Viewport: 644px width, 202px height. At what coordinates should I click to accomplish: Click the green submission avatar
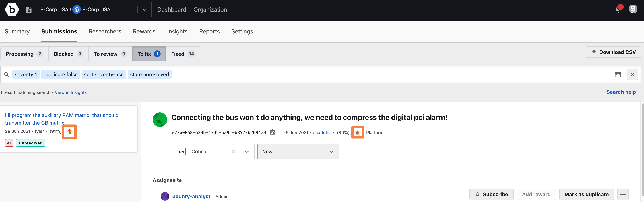pos(160,120)
